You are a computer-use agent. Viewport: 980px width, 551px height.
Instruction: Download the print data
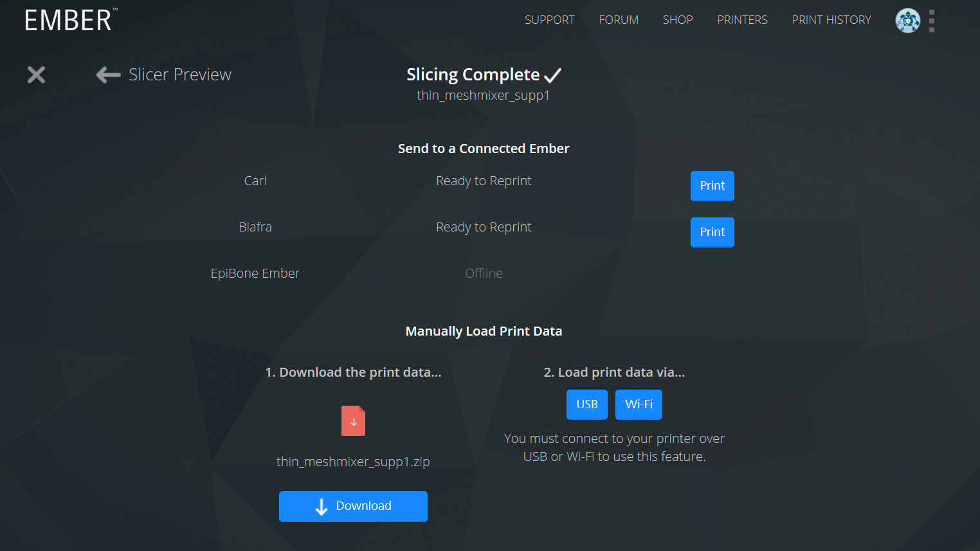click(353, 507)
